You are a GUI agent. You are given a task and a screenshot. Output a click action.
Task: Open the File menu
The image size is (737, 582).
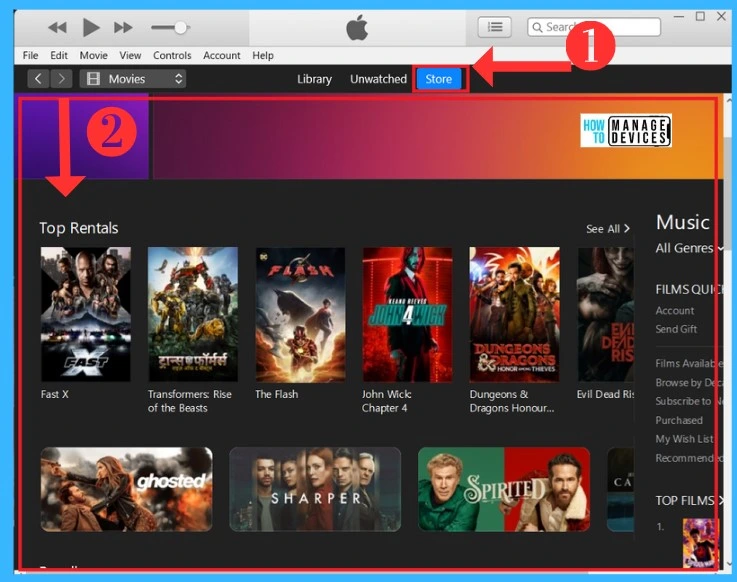point(31,55)
